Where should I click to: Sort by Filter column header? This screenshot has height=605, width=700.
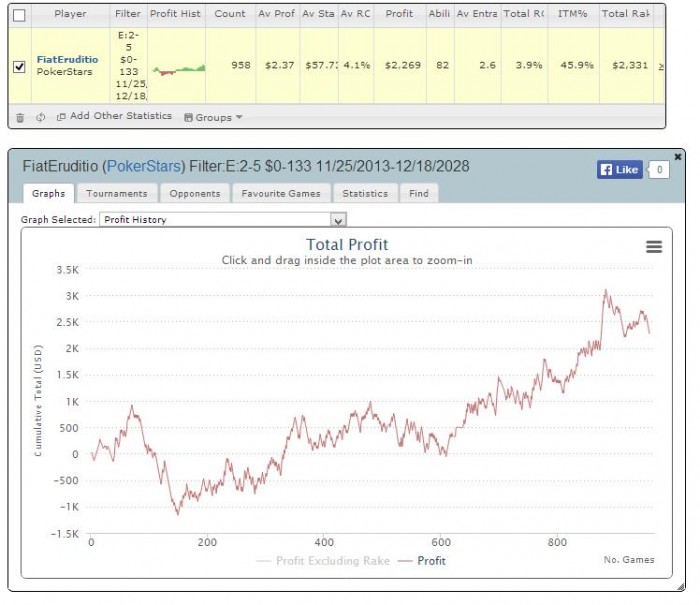(128, 14)
